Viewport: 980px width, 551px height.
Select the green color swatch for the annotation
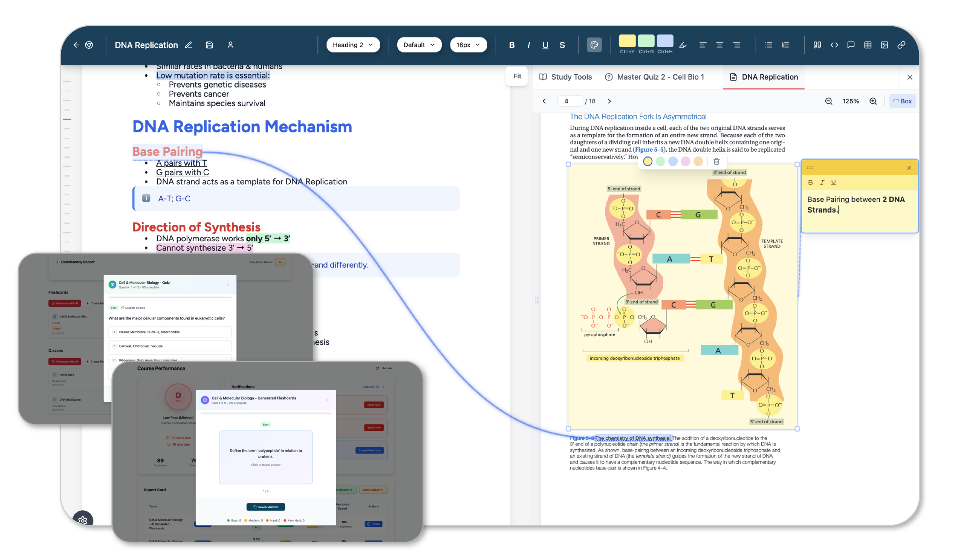pos(660,161)
